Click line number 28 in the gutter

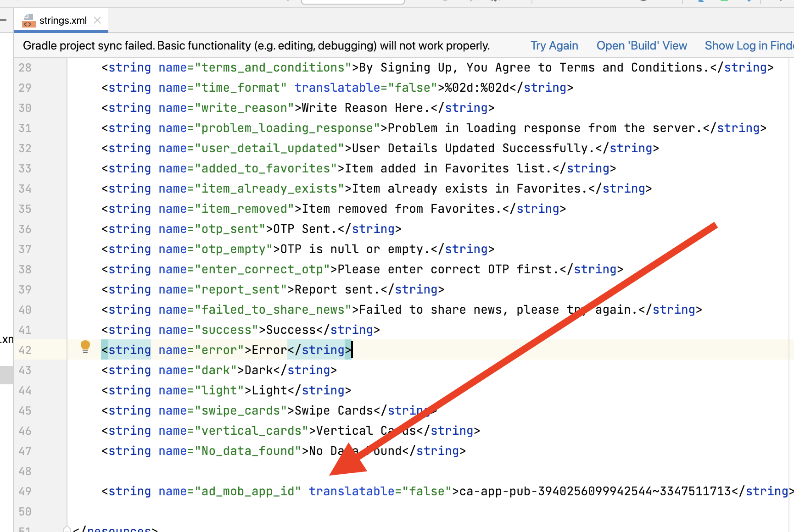[25, 68]
